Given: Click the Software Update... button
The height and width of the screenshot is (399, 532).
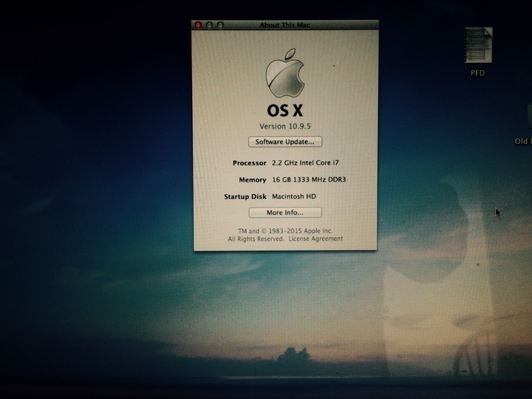Looking at the screenshot, I should click(x=285, y=142).
